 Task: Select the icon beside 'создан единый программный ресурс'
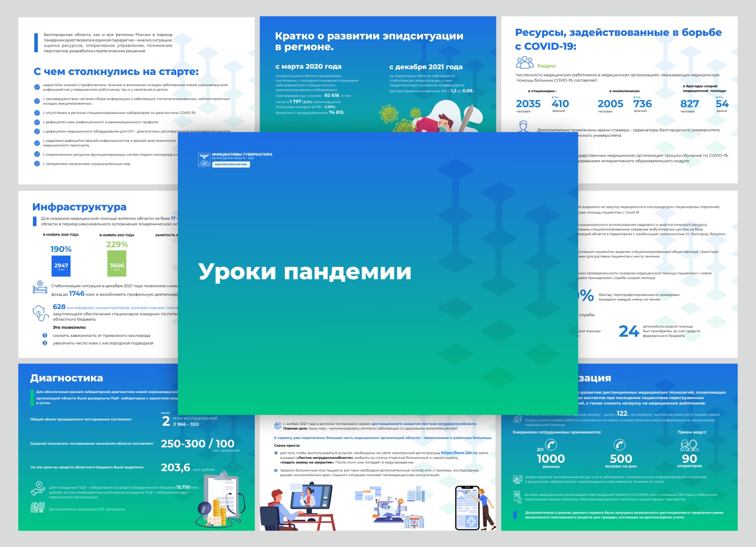[x=517, y=479]
